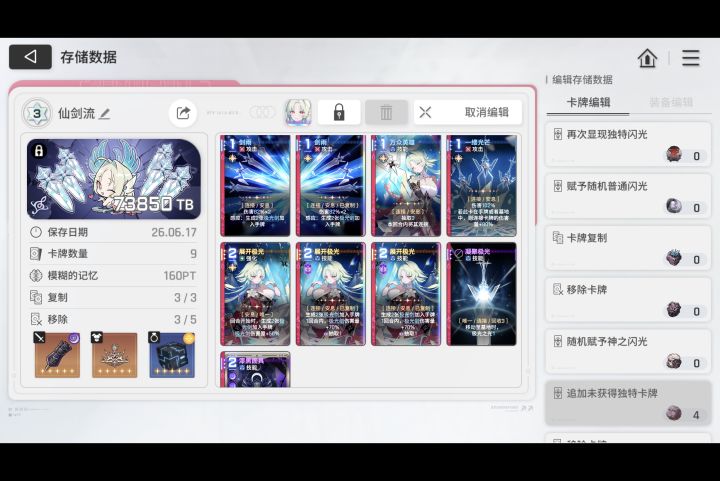Click currency icon beside 移除卡牌 count
The height and width of the screenshot is (481, 720).
674,310
